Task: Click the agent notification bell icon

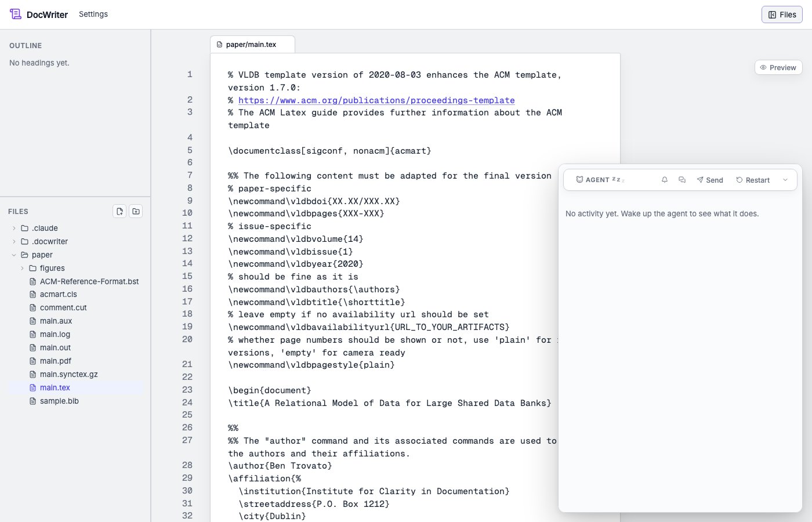Action: click(x=665, y=180)
